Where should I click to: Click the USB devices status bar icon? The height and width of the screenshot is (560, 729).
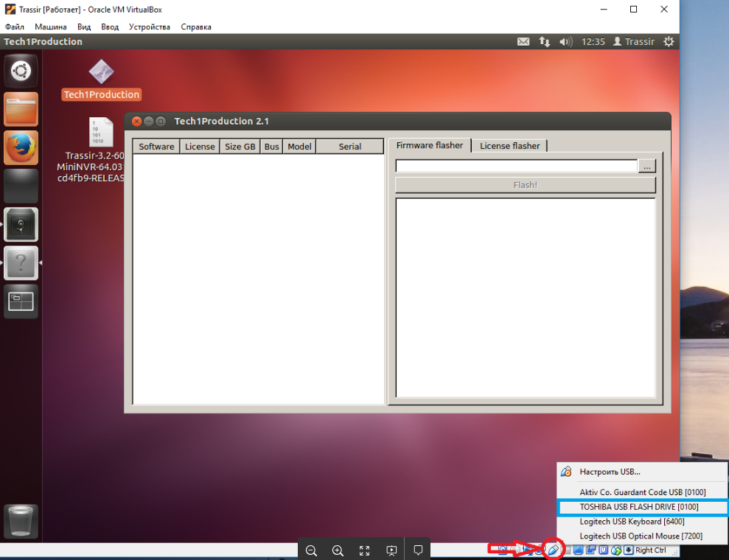(x=554, y=550)
